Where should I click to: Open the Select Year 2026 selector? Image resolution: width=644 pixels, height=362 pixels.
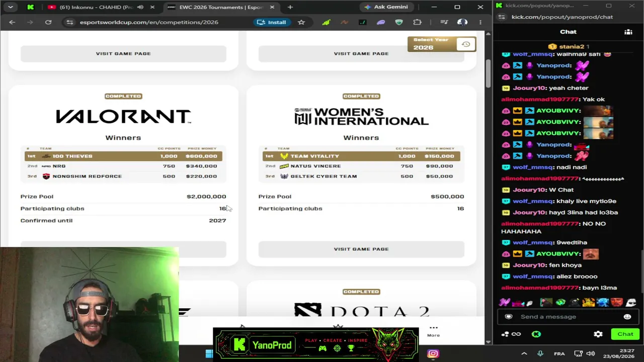click(441, 44)
